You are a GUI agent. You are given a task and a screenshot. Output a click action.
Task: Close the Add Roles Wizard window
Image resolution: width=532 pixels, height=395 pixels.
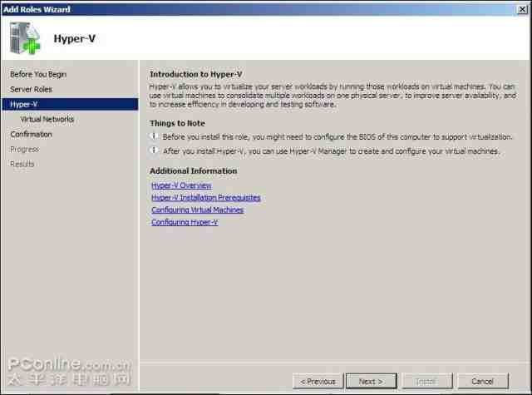pyautogui.click(x=522, y=9)
